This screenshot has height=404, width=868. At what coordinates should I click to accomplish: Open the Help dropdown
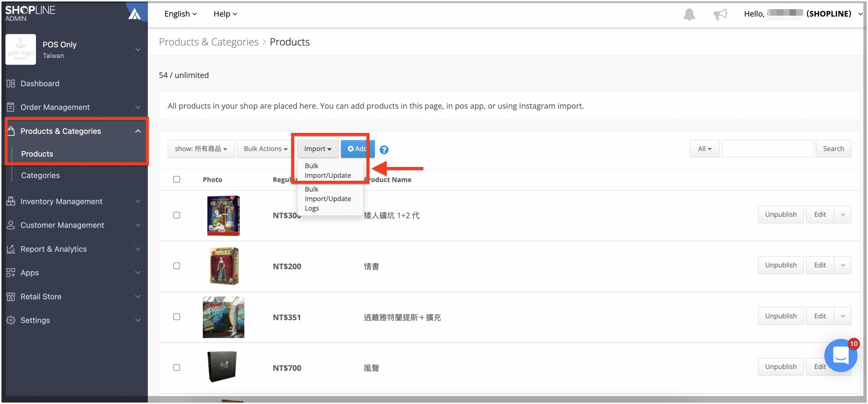click(225, 14)
